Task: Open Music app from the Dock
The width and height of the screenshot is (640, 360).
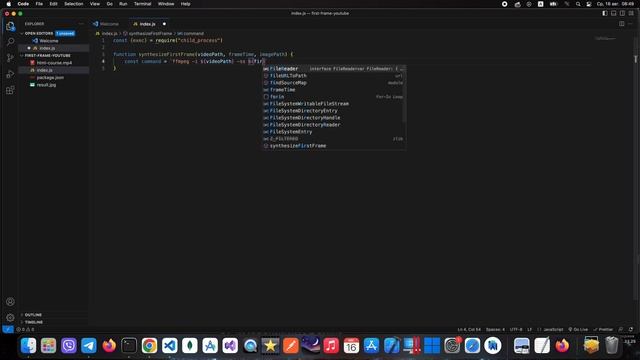Action: point(331,346)
